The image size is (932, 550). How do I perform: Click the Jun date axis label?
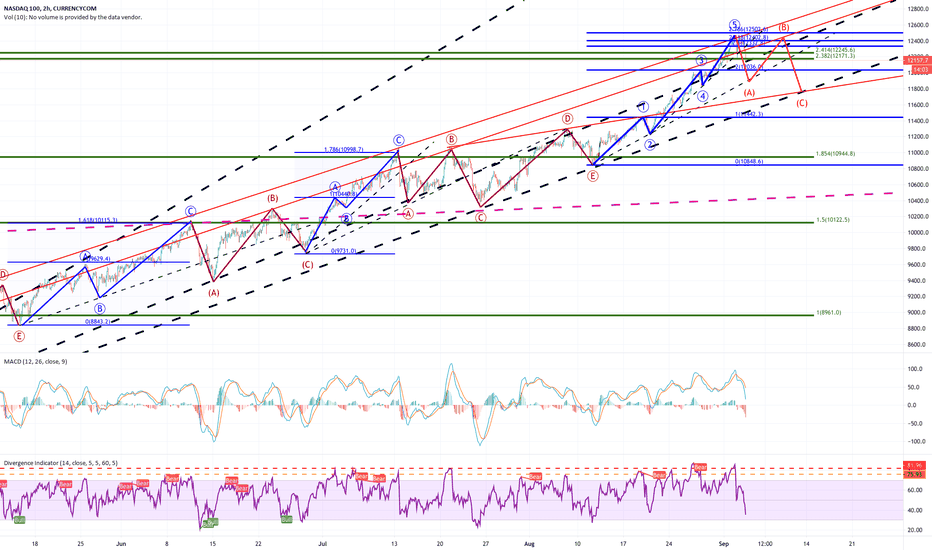pyautogui.click(x=121, y=543)
